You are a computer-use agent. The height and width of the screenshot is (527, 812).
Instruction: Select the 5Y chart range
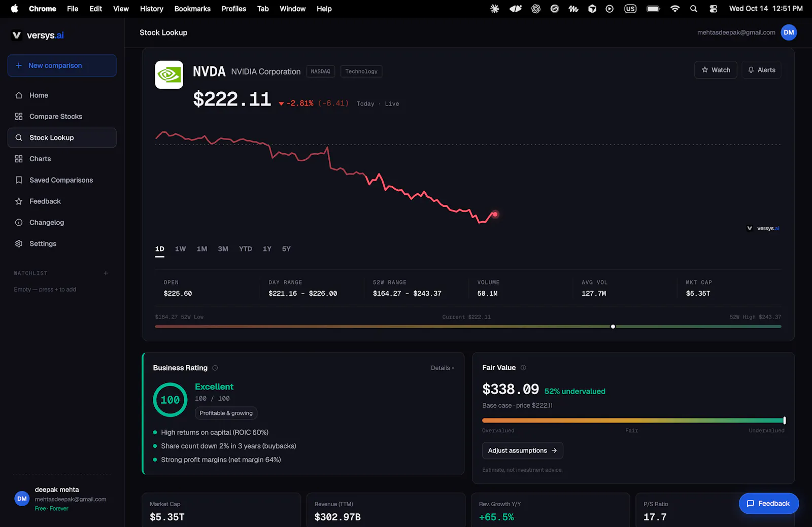click(x=287, y=249)
